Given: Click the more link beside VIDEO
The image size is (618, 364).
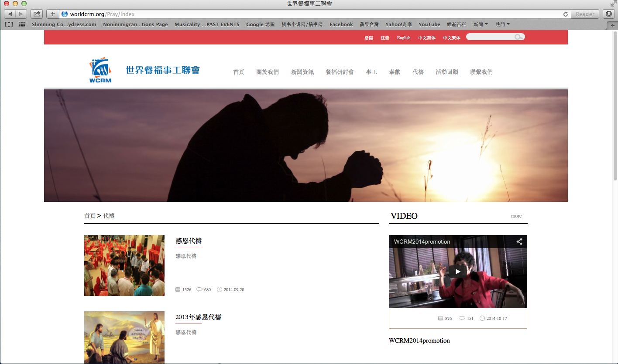Looking at the screenshot, I should coord(516,216).
